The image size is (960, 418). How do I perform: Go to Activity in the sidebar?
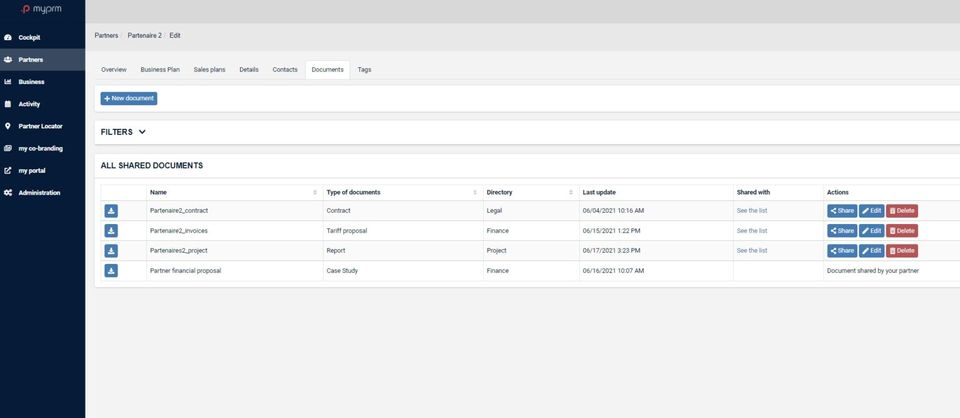point(42,104)
